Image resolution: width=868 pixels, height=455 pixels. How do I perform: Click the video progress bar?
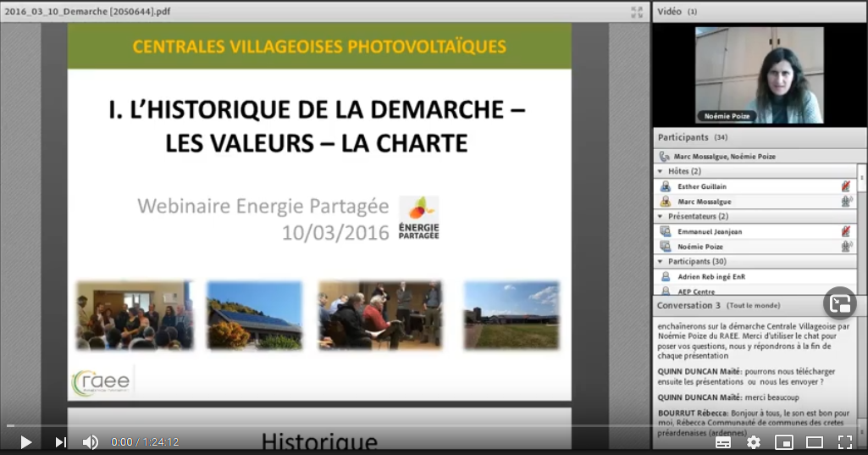[x=434, y=425]
